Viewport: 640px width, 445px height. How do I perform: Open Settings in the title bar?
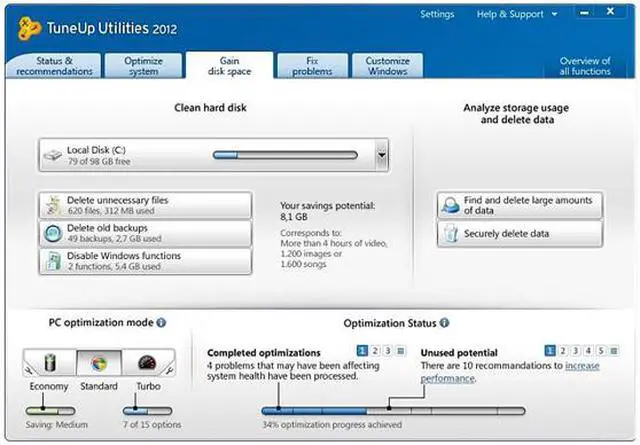[437, 14]
